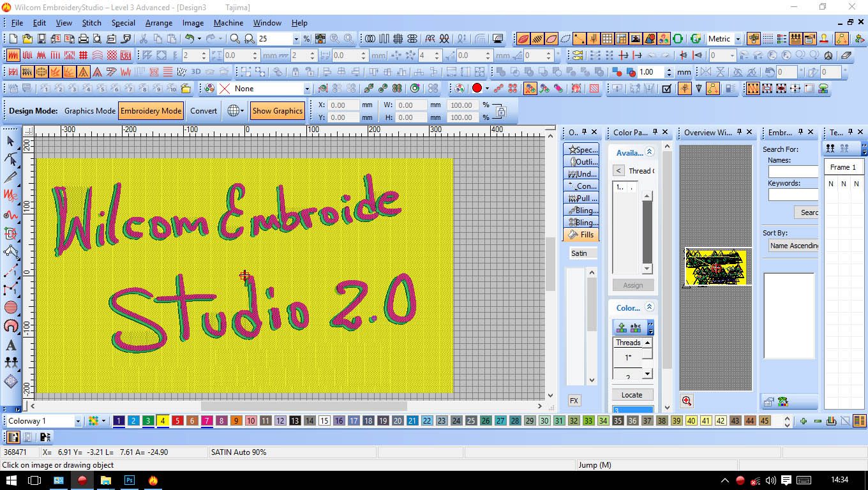The height and width of the screenshot is (490, 868).
Task: Click the Open design folder icon
Action: [x=27, y=39]
